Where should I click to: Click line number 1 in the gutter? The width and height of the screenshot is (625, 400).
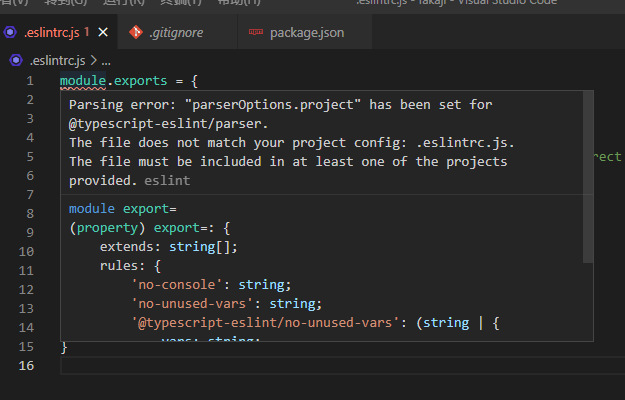[30, 81]
